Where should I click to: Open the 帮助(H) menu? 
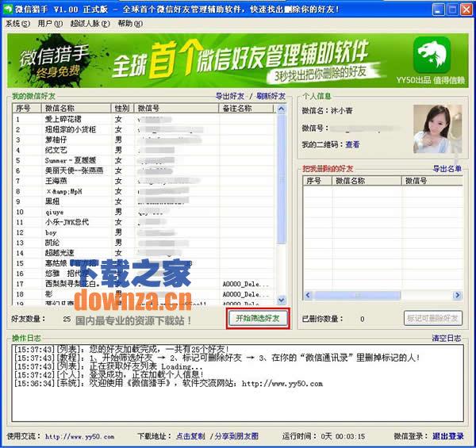pos(130,24)
